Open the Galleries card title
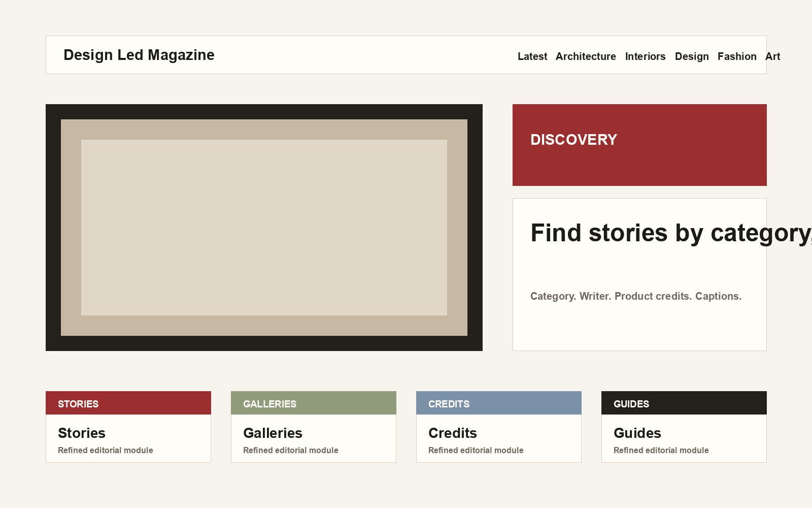The height and width of the screenshot is (508, 812). [273, 433]
